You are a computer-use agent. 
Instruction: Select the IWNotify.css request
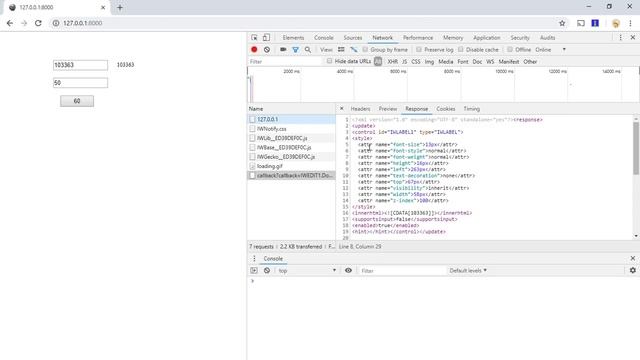point(291,129)
